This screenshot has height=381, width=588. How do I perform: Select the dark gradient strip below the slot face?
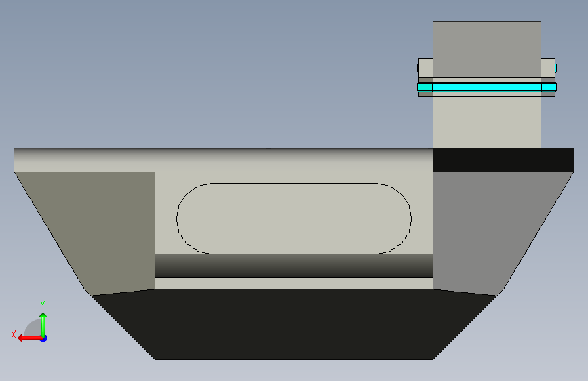tap(294, 266)
